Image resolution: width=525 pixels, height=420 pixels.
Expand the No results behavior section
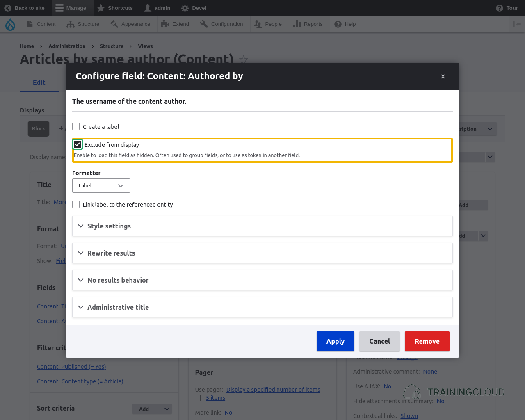[x=262, y=280]
